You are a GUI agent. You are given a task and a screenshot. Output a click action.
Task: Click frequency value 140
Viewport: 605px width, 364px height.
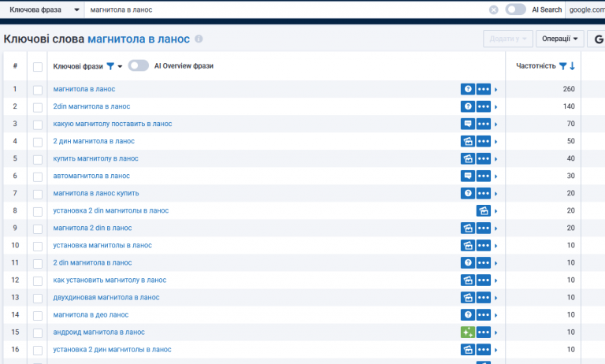pyautogui.click(x=569, y=106)
